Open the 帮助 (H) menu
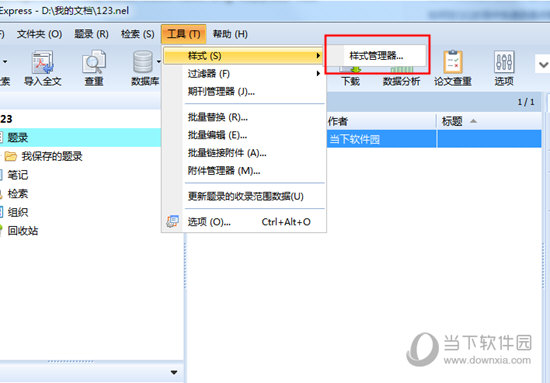This screenshot has height=383, width=550. [230, 34]
